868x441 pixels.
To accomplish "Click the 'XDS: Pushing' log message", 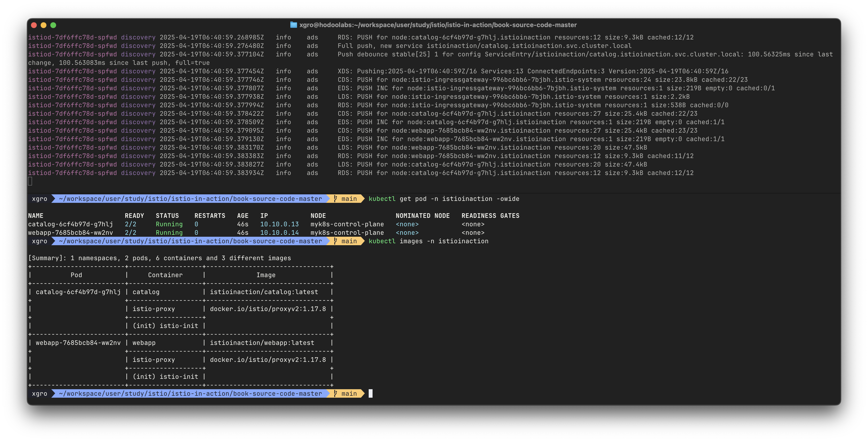I will click(533, 71).
